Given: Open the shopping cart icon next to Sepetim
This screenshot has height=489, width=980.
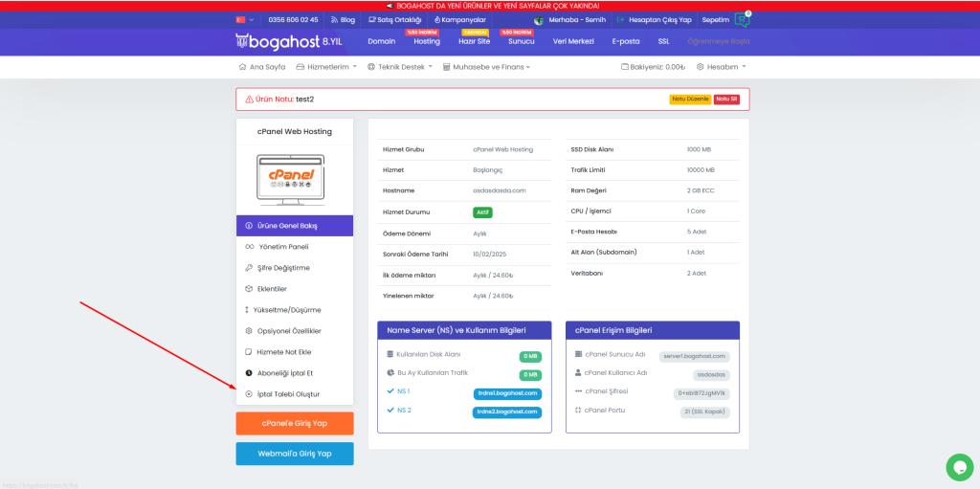Looking at the screenshot, I should pyautogui.click(x=742, y=19).
